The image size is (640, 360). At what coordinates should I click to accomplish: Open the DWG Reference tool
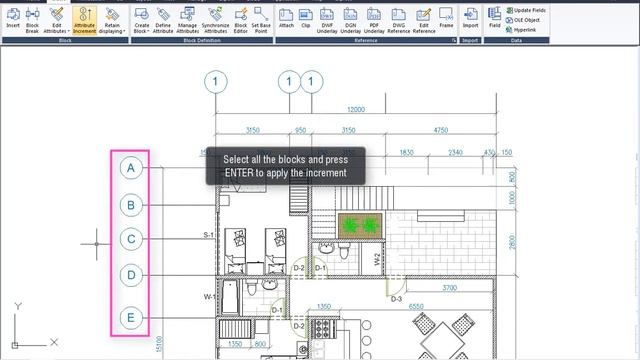pyautogui.click(x=398, y=20)
